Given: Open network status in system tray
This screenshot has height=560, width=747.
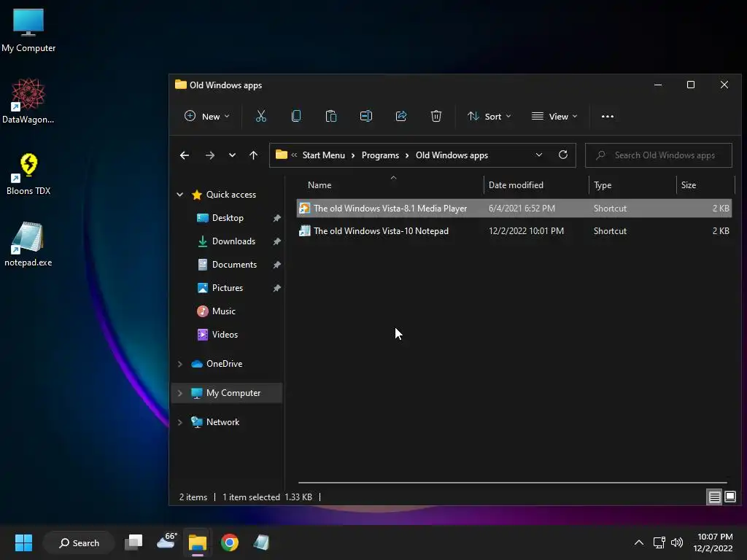Looking at the screenshot, I should coord(659,542).
